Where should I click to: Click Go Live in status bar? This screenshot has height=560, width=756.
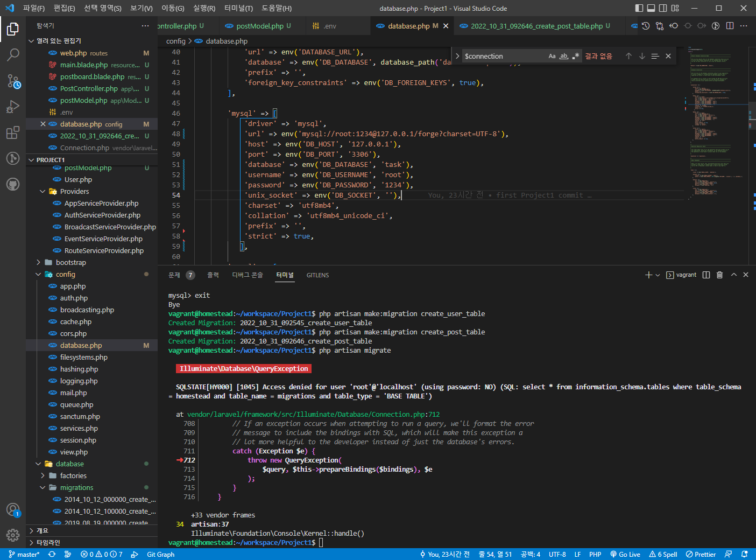(x=625, y=554)
